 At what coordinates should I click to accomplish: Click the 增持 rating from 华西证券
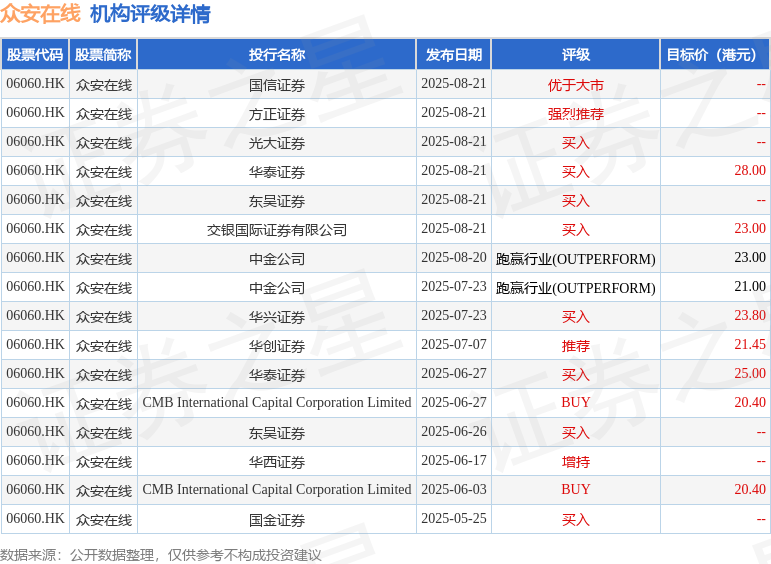click(x=576, y=462)
